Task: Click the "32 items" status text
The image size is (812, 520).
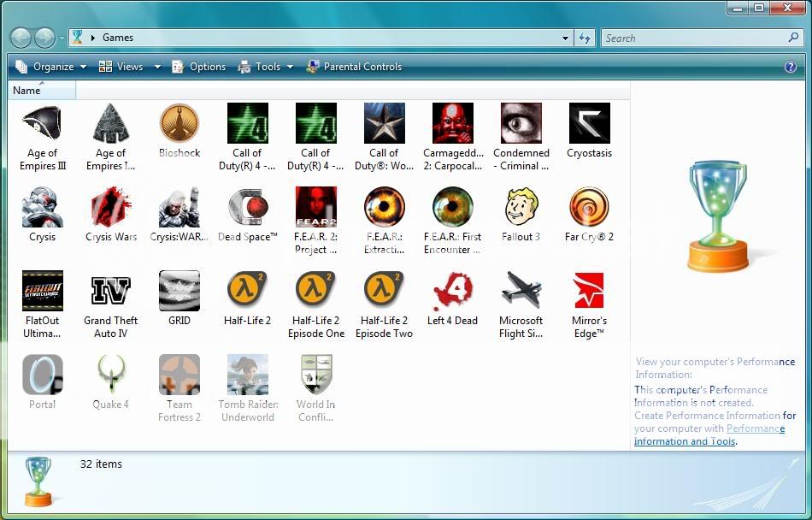Action: click(x=101, y=464)
